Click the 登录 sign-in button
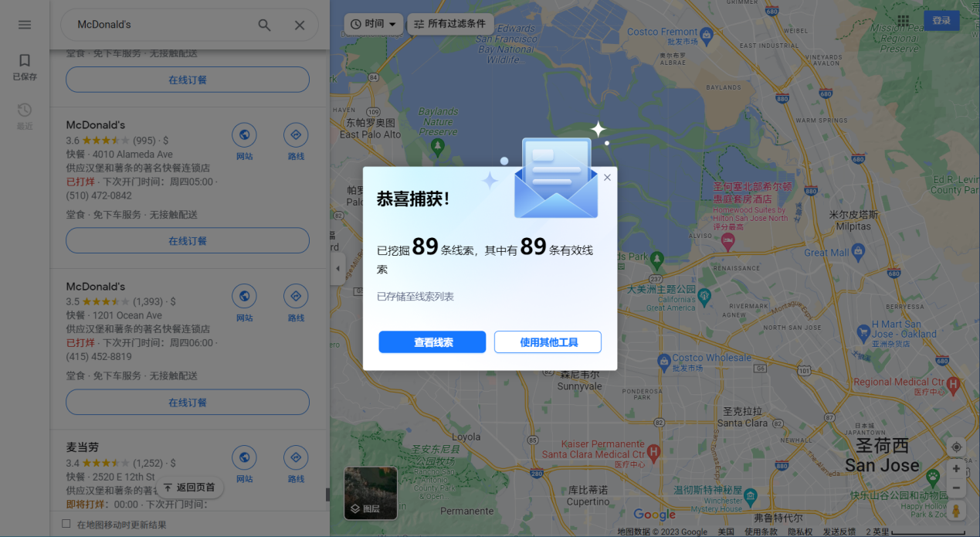Viewport: 980px width, 537px height. (941, 21)
